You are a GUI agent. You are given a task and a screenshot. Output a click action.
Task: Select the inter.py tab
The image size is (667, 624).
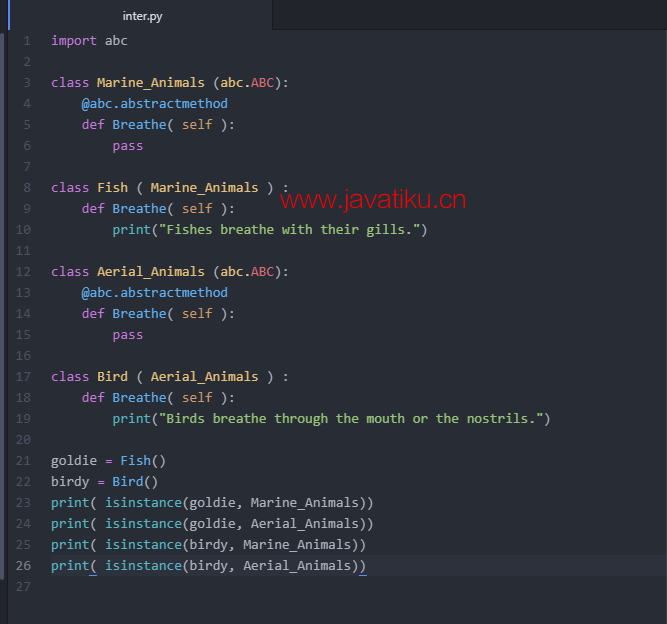[x=142, y=16]
